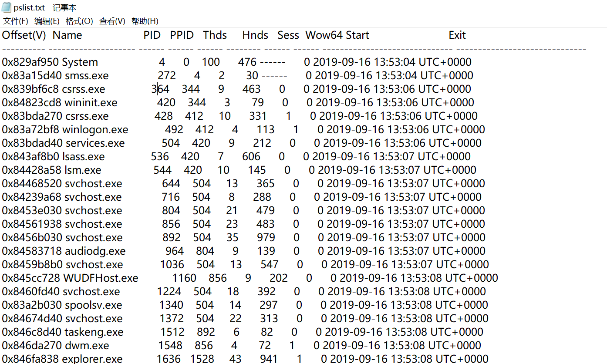Open the 文件(F) menu
This screenshot has width=607, height=364.
(15, 21)
